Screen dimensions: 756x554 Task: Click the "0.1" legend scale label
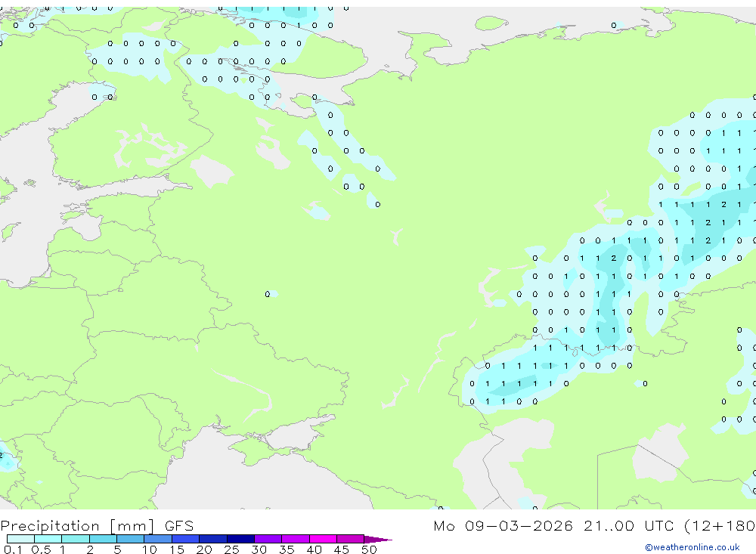pyautogui.click(x=13, y=549)
